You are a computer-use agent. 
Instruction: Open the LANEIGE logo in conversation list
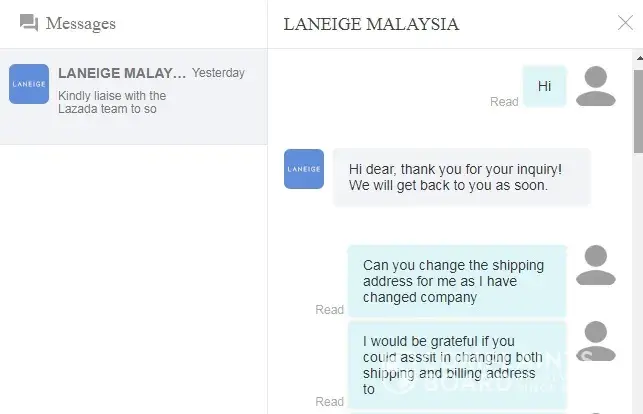pyautogui.click(x=29, y=84)
